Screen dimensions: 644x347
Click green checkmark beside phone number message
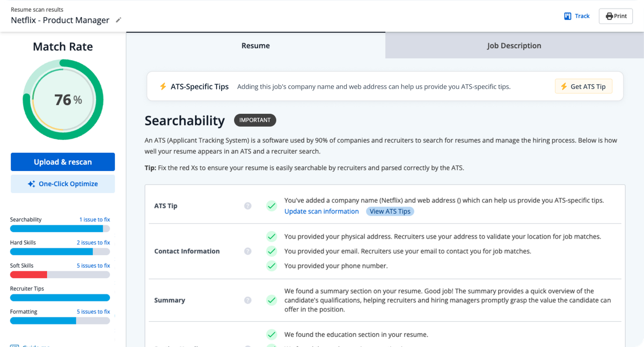pos(272,266)
